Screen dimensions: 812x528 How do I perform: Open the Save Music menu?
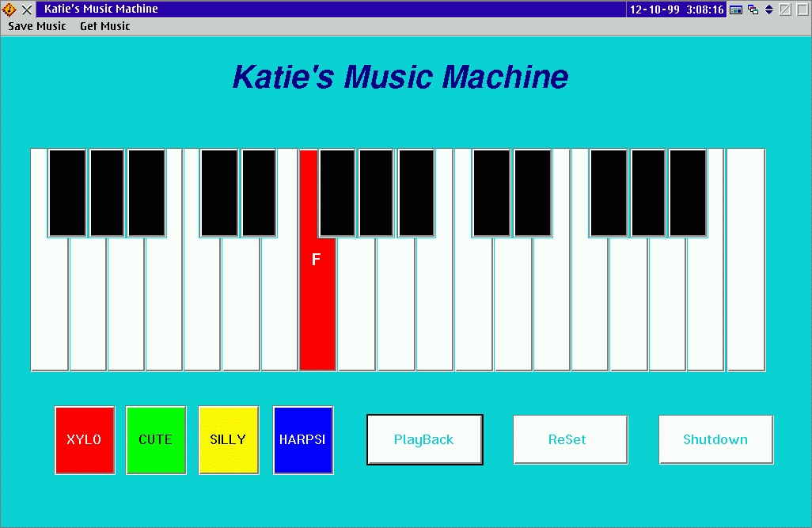pyautogui.click(x=36, y=26)
